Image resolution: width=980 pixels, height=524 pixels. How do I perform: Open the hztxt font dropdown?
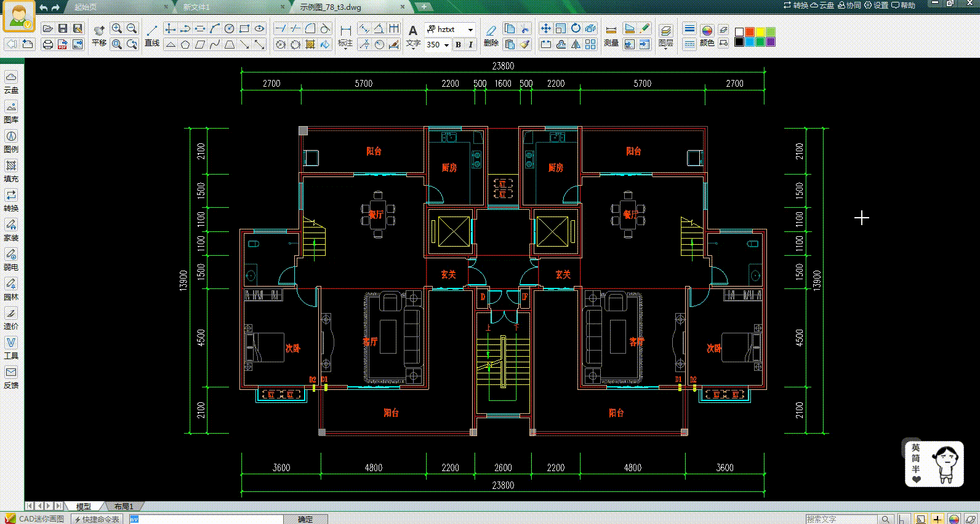tap(470, 30)
